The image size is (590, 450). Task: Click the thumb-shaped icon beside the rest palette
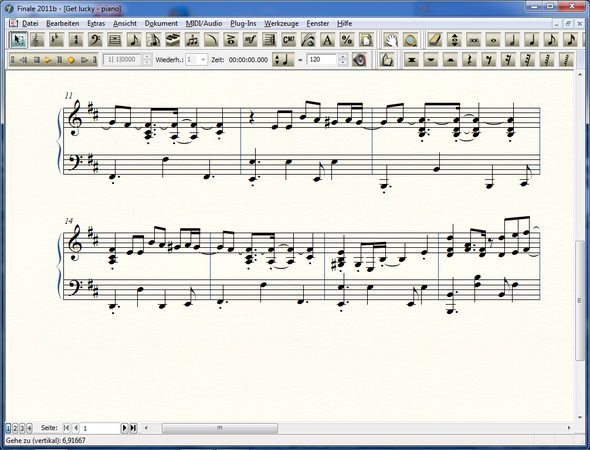click(x=386, y=59)
